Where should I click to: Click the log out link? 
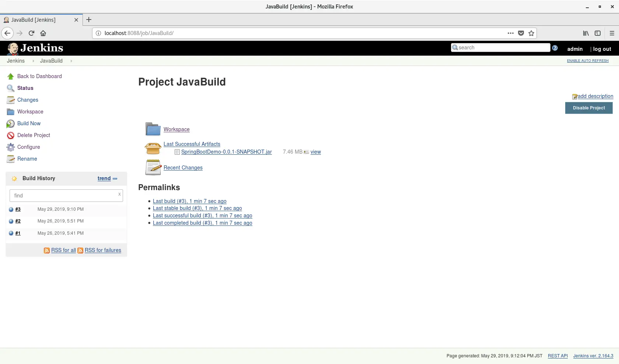pyautogui.click(x=602, y=49)
